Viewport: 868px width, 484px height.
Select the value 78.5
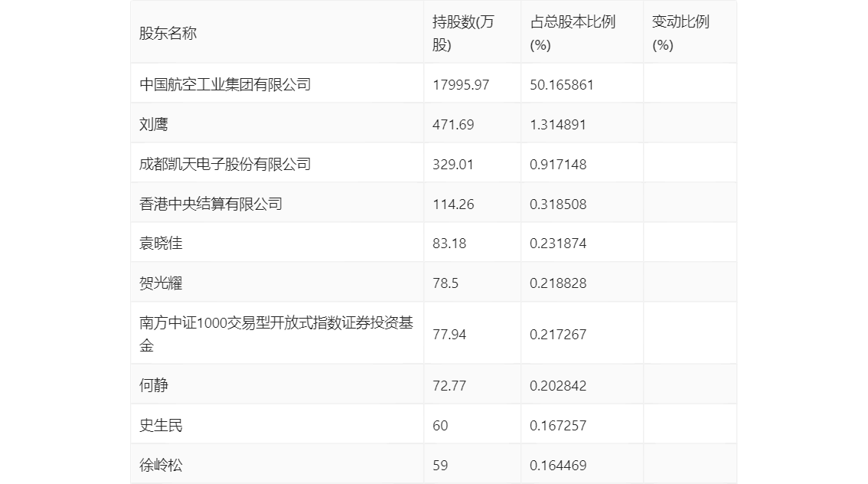[x=445, y=283]
